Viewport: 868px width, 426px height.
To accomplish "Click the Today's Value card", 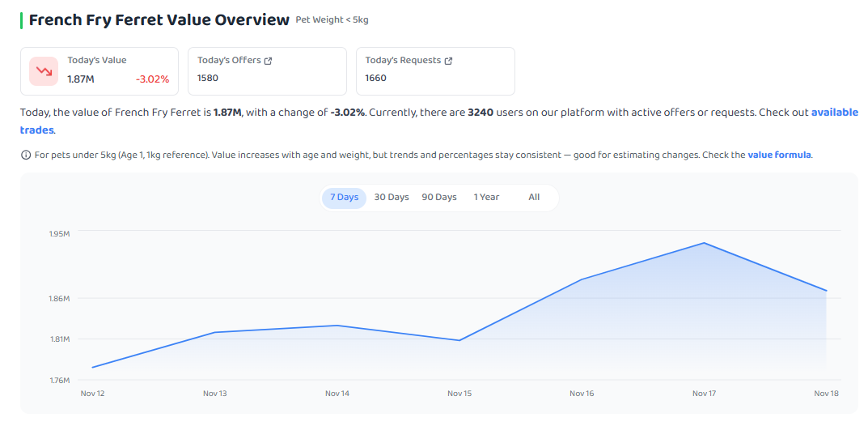I will (100, 71).
